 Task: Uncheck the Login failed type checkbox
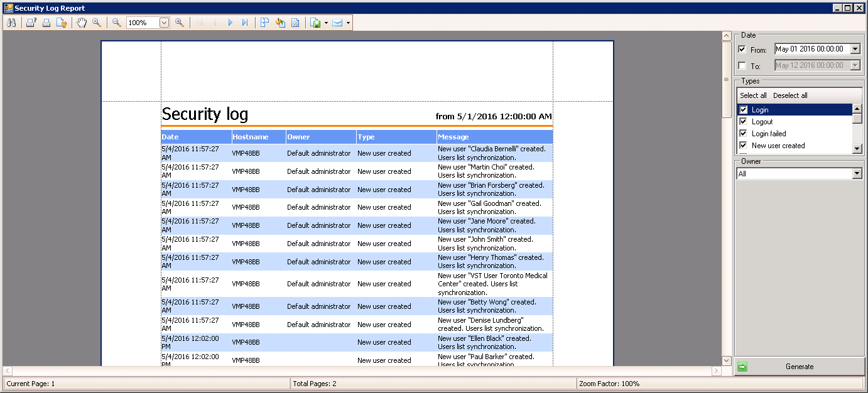click(x=743, y=134)
